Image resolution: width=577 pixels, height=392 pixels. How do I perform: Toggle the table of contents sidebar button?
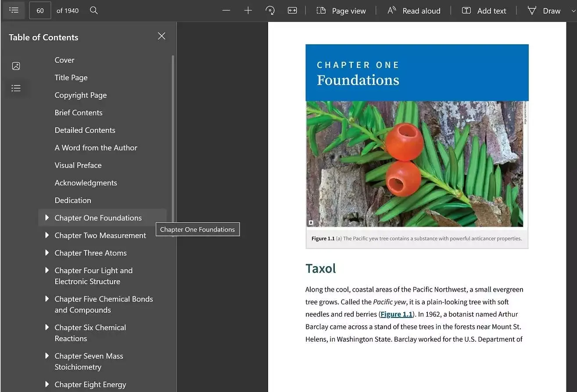coord(14,10)
